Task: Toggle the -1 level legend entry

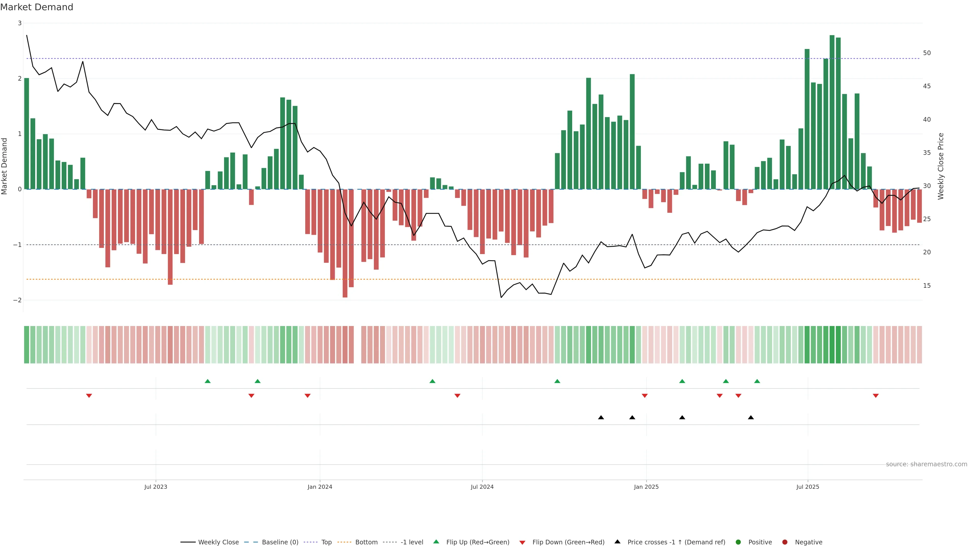Action: [412, 542]
